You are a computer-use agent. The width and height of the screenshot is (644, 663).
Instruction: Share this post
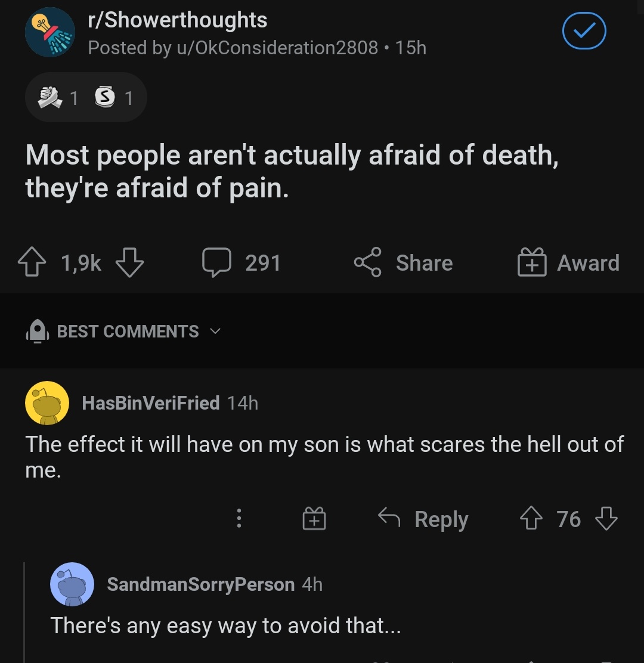[404, 263]
